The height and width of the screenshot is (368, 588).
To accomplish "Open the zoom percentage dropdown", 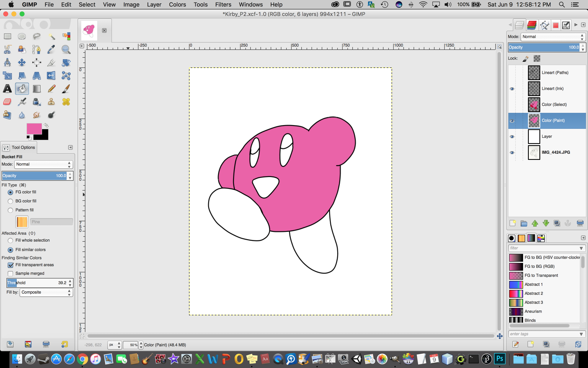I will pyautogui.click(x=141, y=345).
